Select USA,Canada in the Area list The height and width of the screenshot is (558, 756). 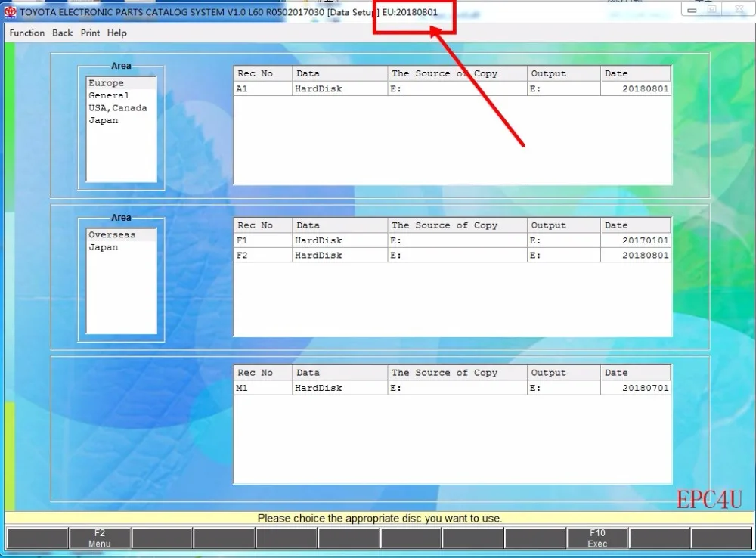click(x=121, y=108)
